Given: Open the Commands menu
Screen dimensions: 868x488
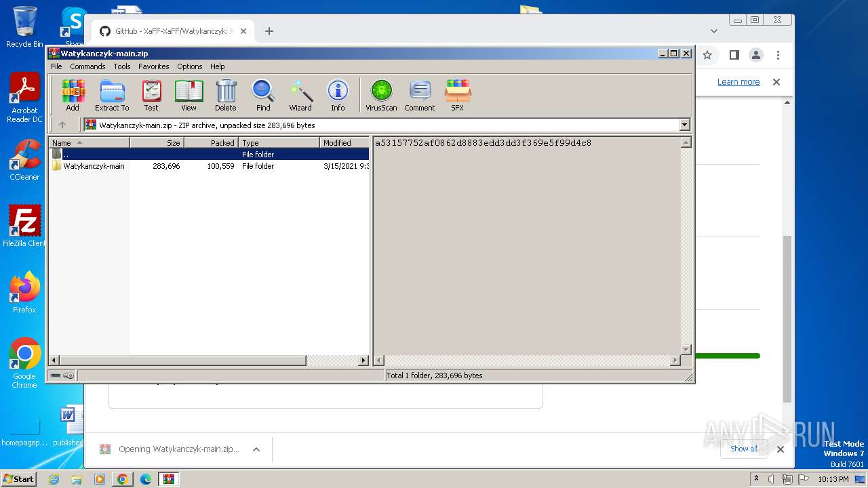Looking at the screenshot, I should pos(87,66).
